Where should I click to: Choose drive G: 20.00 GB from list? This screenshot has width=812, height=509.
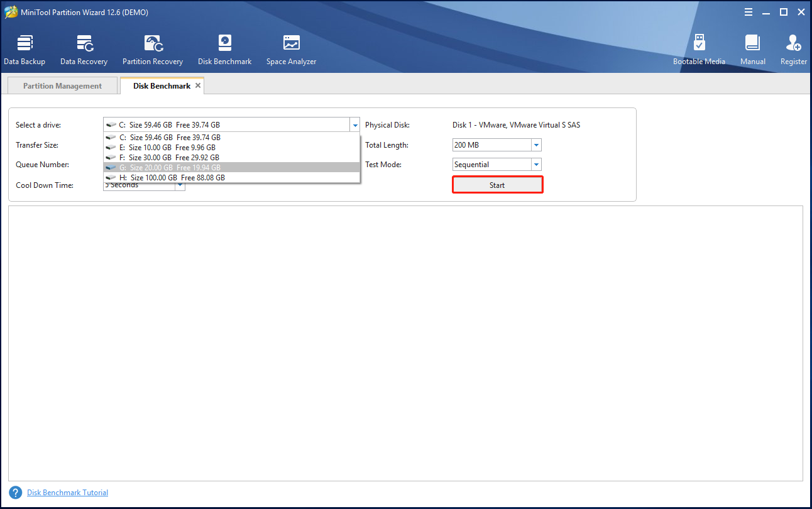point(231,167)
